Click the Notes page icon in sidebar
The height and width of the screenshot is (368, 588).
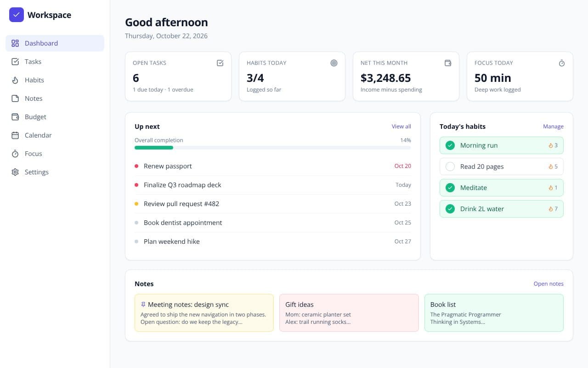15,98
